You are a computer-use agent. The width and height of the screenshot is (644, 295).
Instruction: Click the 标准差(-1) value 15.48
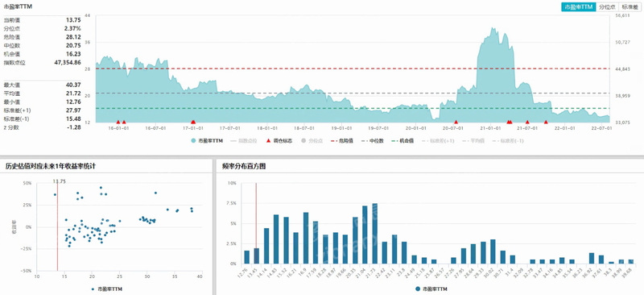coord(73,119)
